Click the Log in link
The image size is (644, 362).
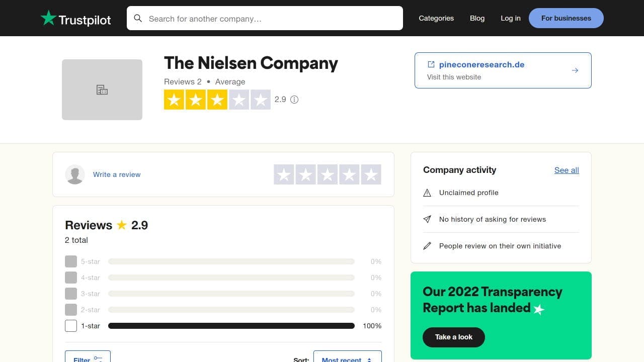(x=510, y=18)
